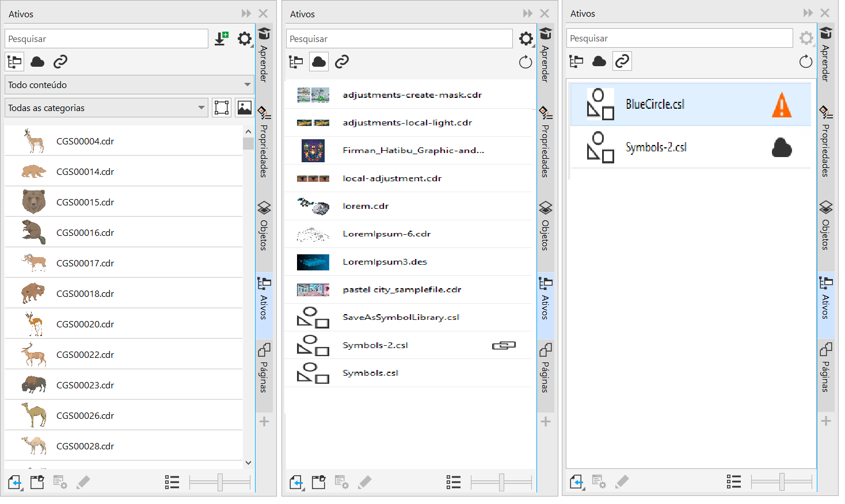Click the import assets icon with green plus
Screen dimensions: 845x504
point(222,39)
